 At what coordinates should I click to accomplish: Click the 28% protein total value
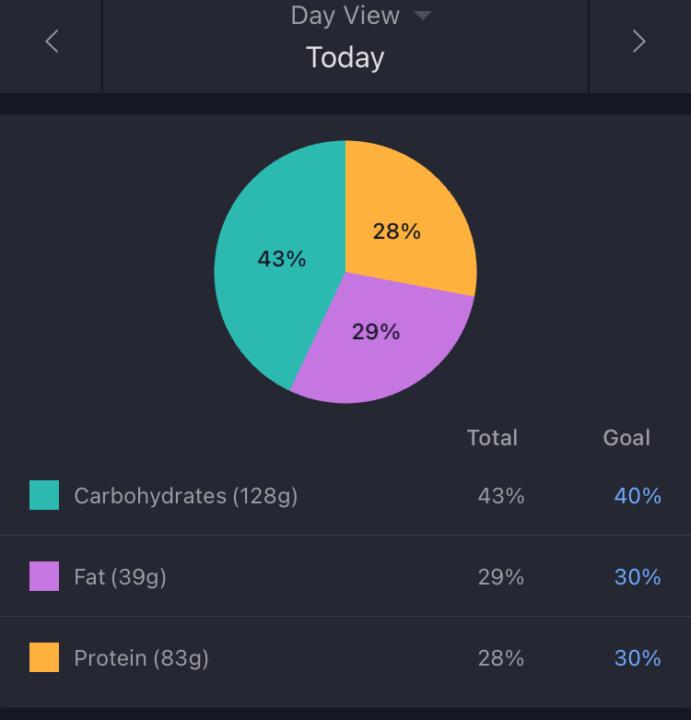point(500,658)
